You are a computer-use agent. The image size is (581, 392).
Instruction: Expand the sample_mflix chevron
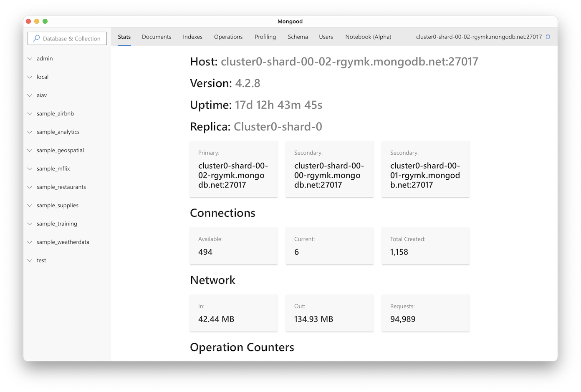[30, 168]
